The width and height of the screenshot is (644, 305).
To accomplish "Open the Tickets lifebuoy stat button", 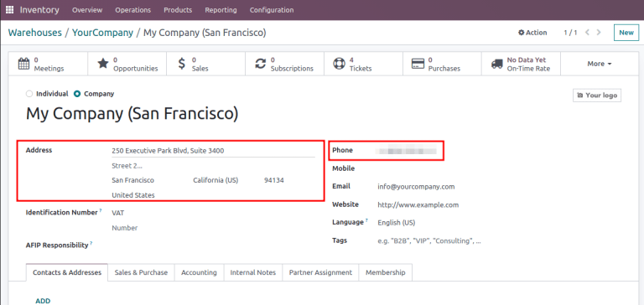I will click(x=363, y=64).
